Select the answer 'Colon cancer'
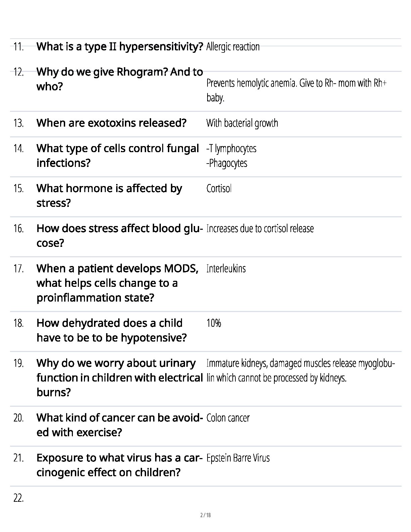 [x=228, y=418]
